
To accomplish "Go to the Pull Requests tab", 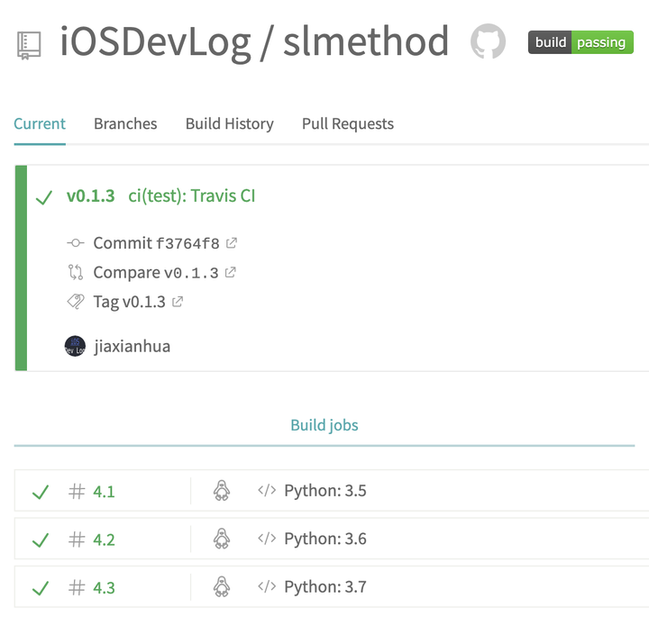I will [x=347, y=123].
